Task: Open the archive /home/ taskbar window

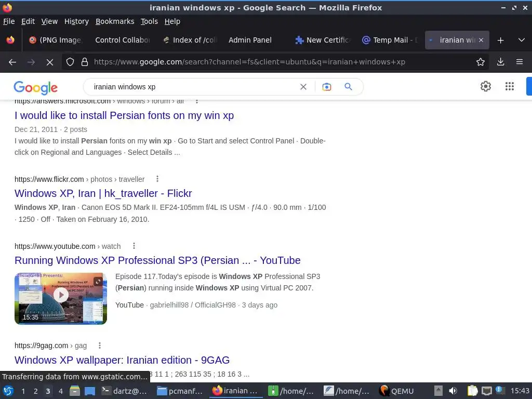Action: pyautogui.click(x=291, y=391)
